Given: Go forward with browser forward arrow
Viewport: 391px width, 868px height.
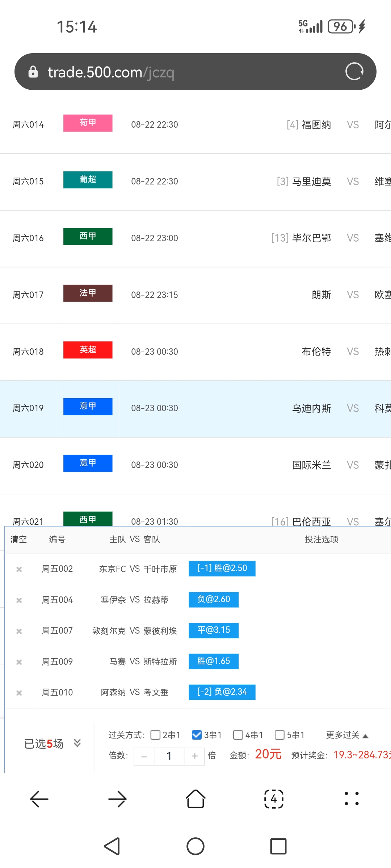Looking at the screenshot, I should click(117, 799).
